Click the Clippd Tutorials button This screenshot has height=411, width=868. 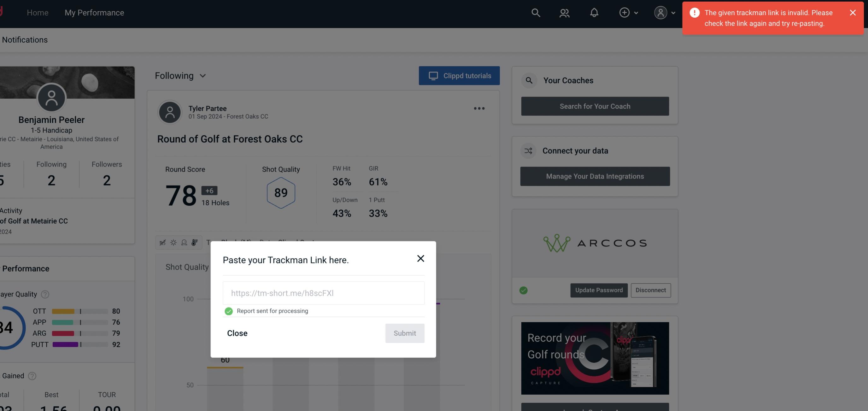coord(460,75)
